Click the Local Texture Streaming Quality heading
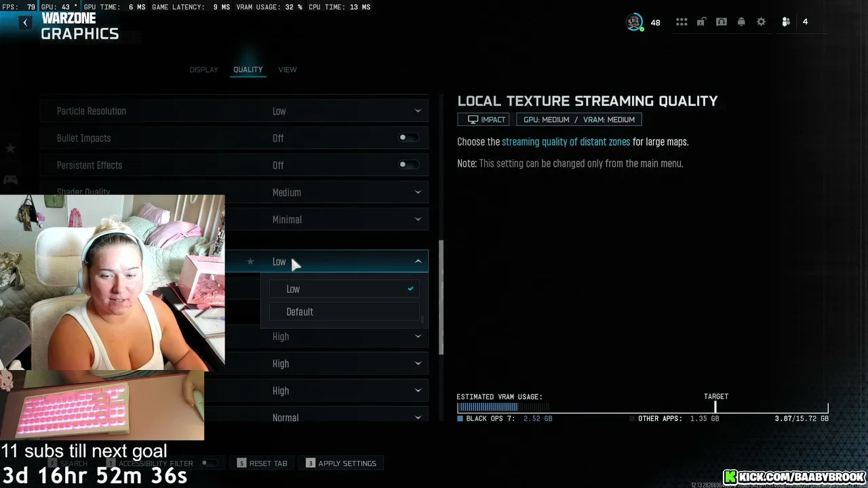Image resolution: width=868 pixels, height=488 pixels. 587,101
